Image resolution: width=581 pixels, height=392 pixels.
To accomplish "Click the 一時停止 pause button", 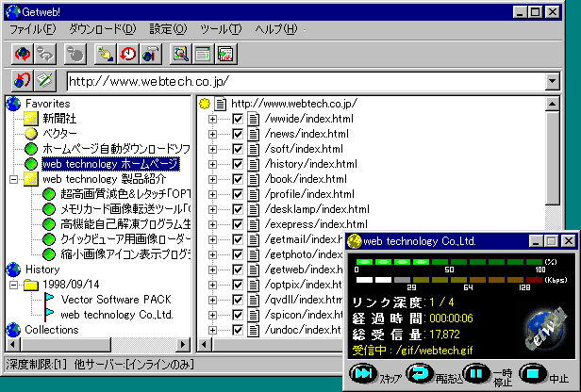I will 476,374.
